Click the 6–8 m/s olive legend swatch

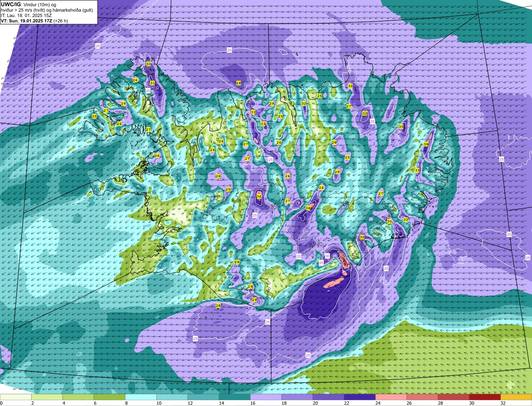[x=109, y=397]
